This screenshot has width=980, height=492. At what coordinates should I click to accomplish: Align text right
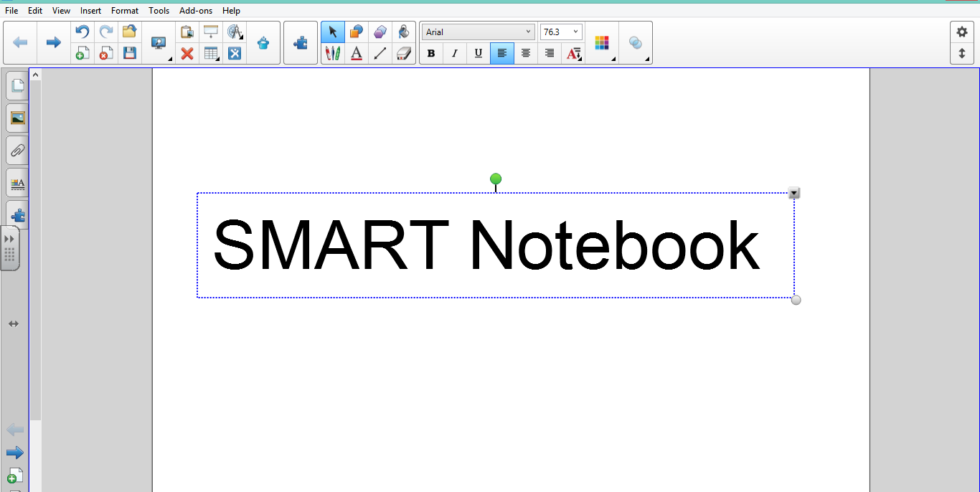coord(550,53)
